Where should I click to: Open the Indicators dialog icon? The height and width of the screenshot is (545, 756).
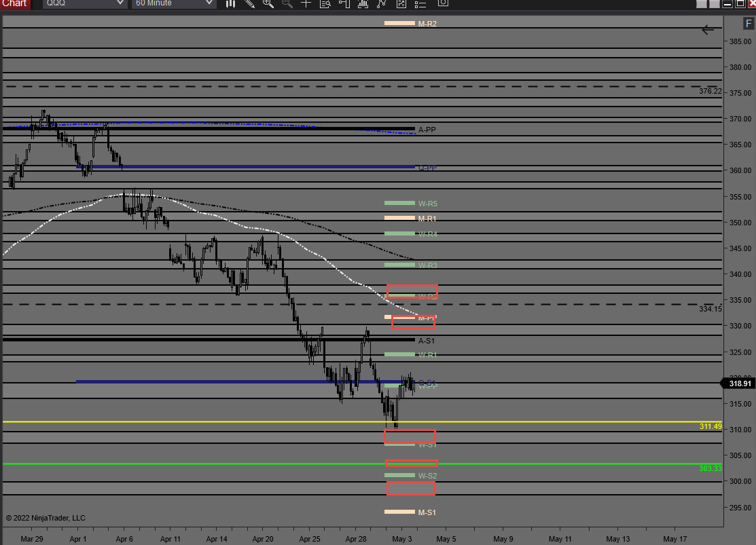tap(382, 3)
